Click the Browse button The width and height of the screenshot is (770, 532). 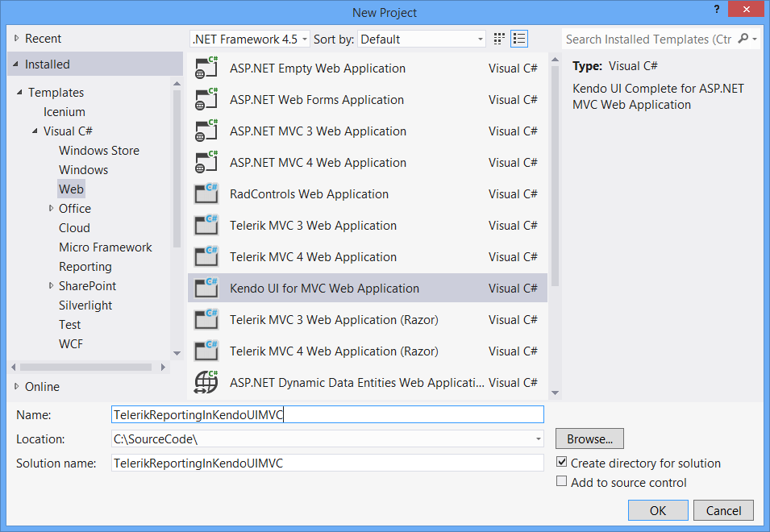coord(589,439)
